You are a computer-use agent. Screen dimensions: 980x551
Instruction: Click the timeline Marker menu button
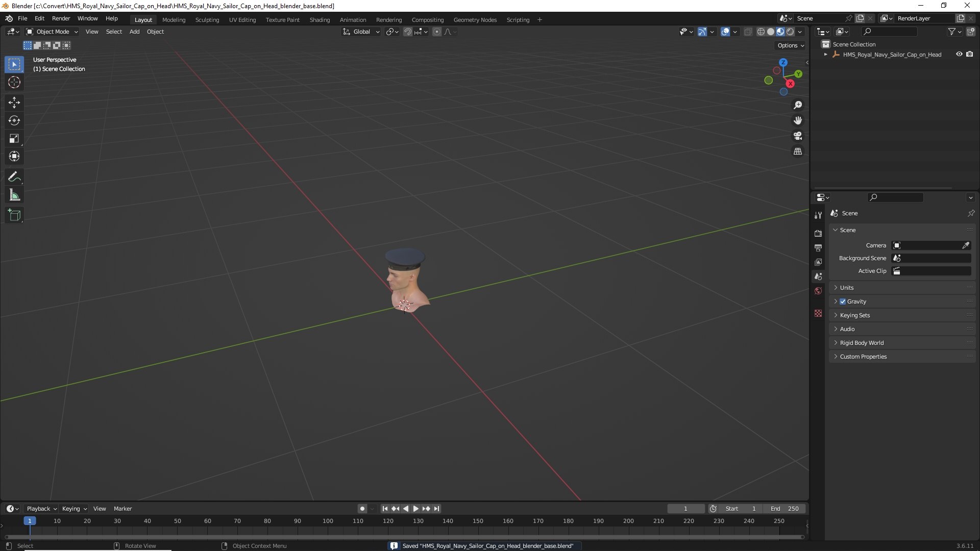pos(122,509)
